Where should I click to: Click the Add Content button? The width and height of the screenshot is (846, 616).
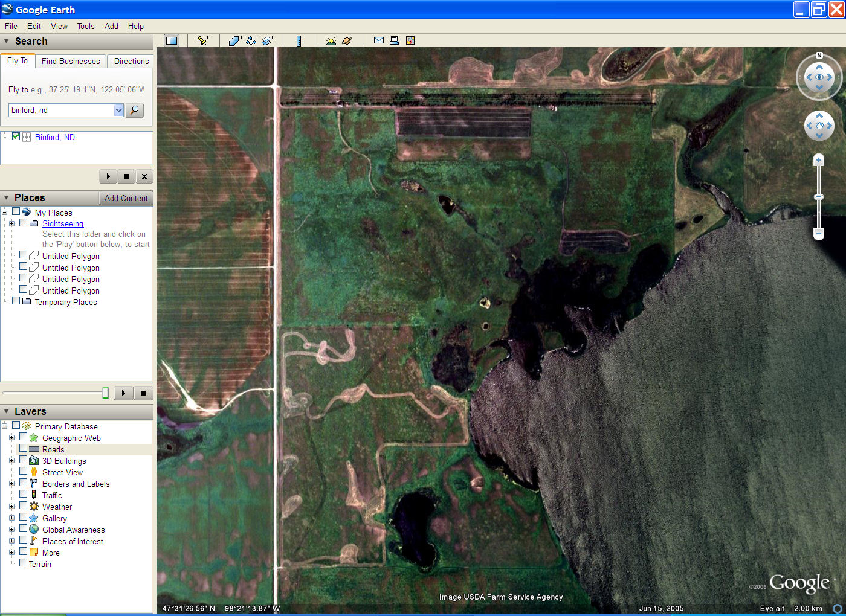126,198
